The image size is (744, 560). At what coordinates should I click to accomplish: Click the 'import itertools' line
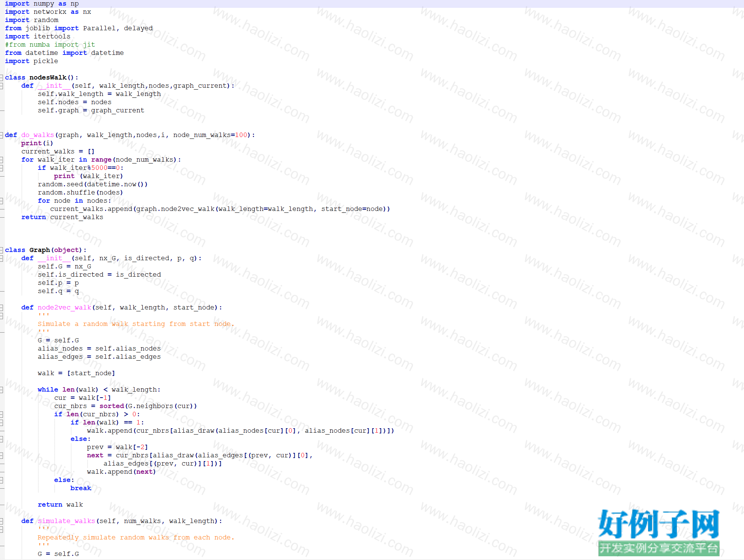(x=37, y=37)
